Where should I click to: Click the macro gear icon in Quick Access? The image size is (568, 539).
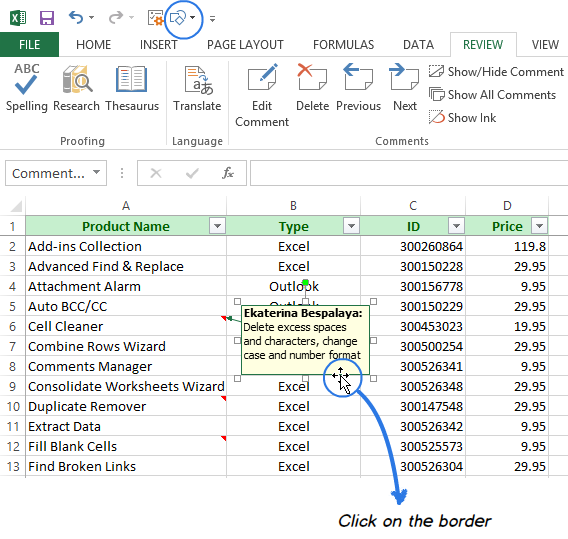[156, 17]
